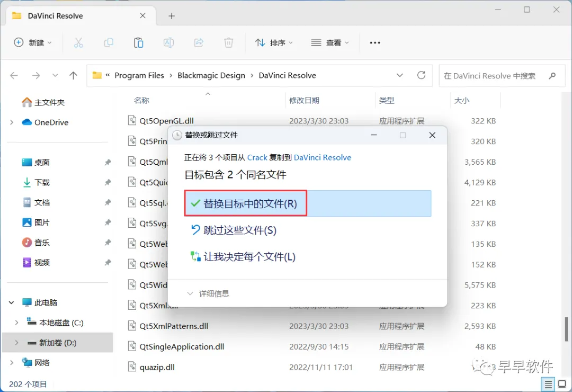The image size is (572, 392).
Task: Click Program Files breadcrumb
Action: coord(139,75)
